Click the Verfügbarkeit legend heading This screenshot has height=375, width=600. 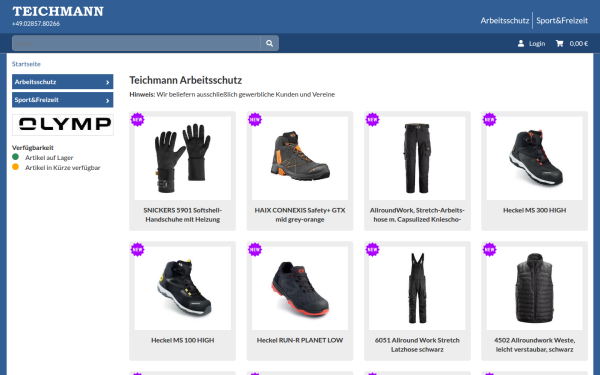(33, 148)
